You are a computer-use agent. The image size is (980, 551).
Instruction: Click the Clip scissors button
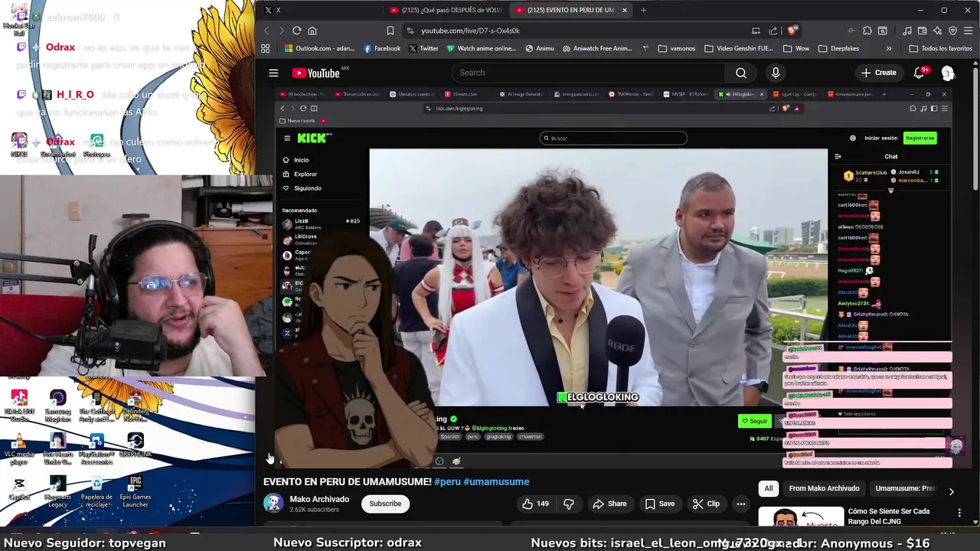tap(706, 504)
